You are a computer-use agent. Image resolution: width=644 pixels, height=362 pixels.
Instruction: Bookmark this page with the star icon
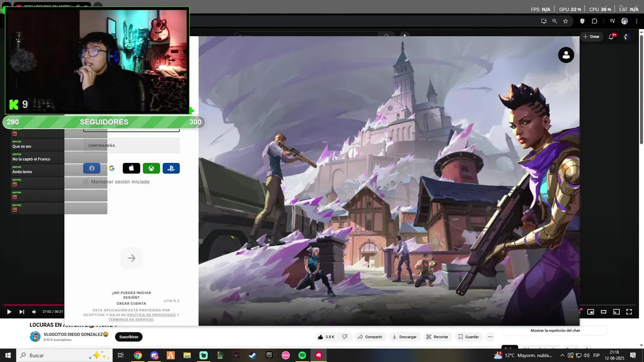point(566,21)
